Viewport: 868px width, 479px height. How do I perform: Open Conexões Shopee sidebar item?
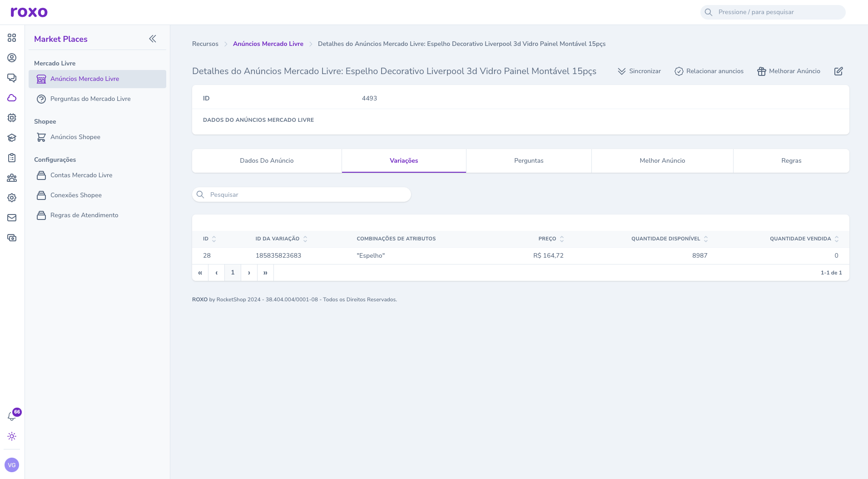click(x=97, y=195)
